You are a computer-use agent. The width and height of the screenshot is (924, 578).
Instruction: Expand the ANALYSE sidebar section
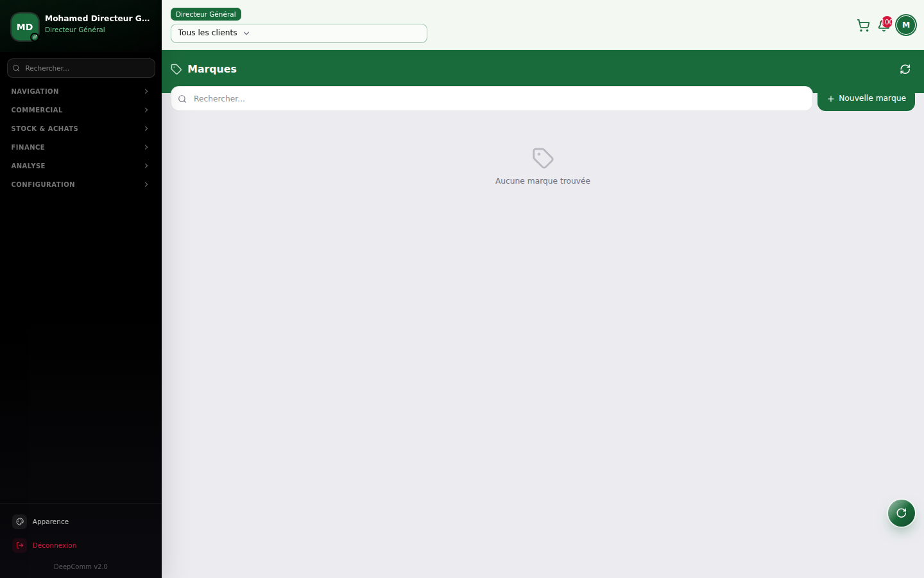[80, 166]
